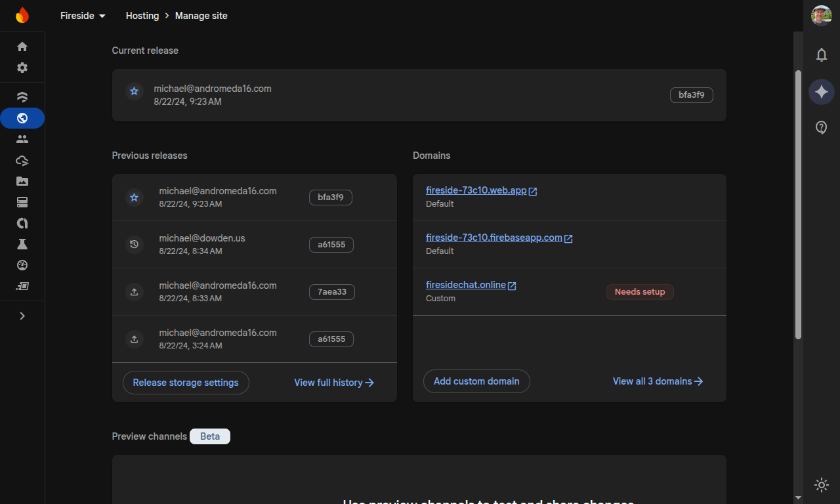This screenshot has width=840, height=504.
Task: Select the Hosting globe item in sidebar
Action: pos(22,118)
